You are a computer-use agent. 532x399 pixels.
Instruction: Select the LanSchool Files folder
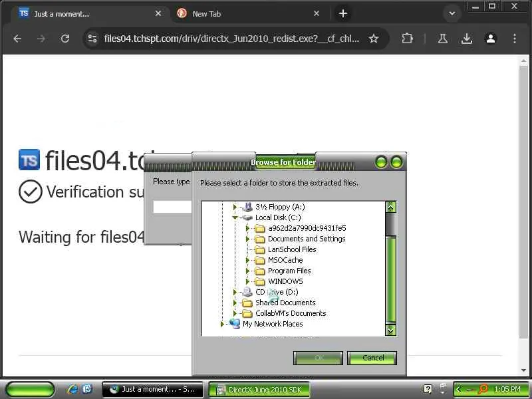[x=292, y=249]
